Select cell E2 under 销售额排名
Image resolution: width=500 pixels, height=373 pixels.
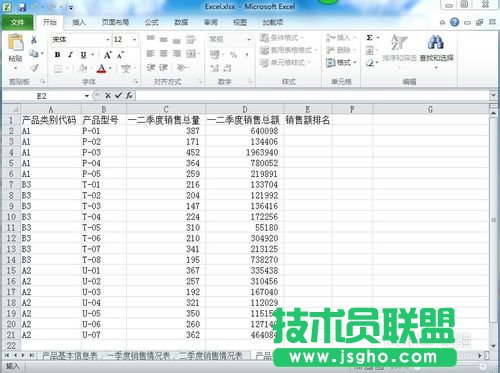click(308, 131)
